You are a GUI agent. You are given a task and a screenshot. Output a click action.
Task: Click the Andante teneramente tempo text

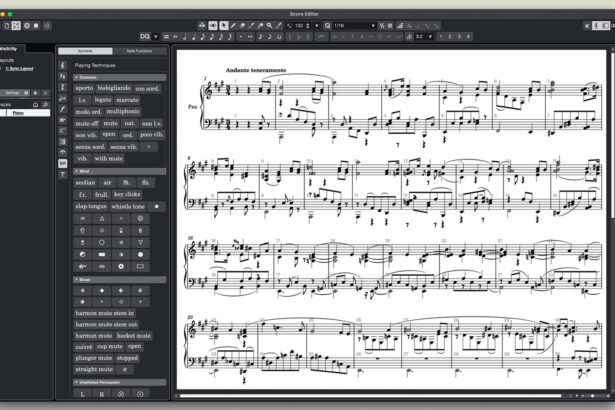(x=256, y=70)
